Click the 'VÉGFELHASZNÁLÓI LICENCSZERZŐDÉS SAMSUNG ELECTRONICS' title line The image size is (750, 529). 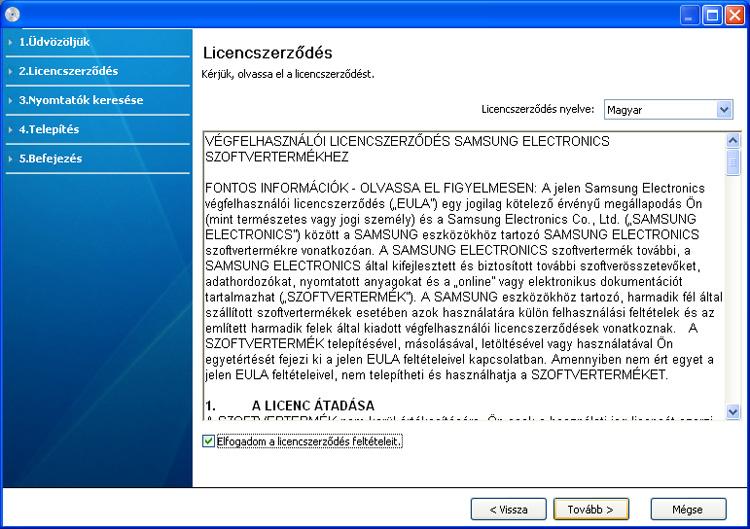pyautogui.click(x=407, y=142)
